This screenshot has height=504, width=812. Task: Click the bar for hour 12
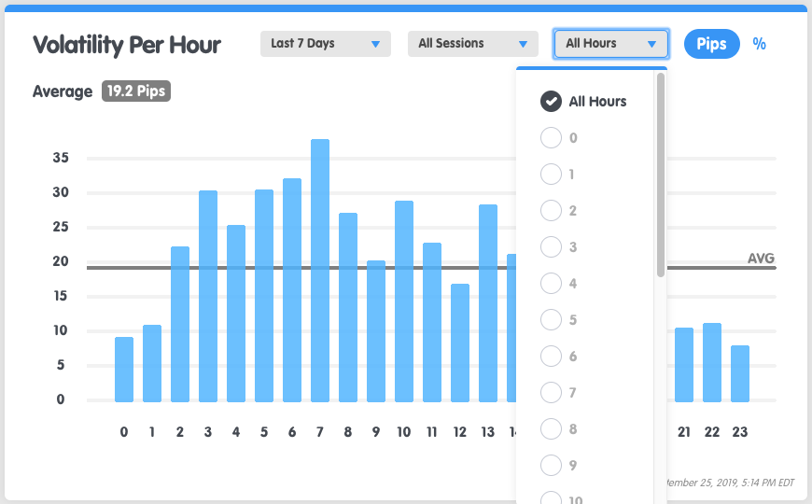point(460,343)
